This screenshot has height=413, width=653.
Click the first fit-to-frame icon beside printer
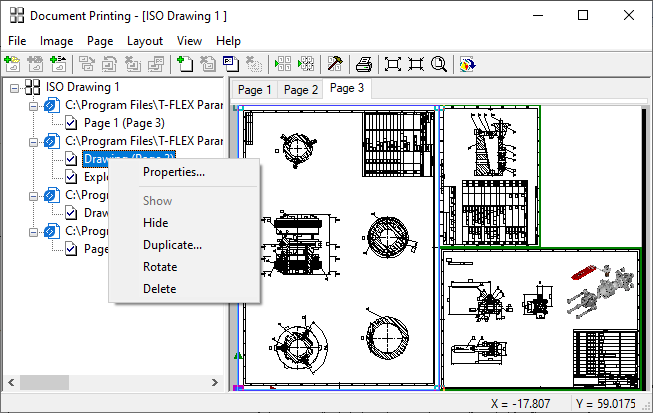393,64
